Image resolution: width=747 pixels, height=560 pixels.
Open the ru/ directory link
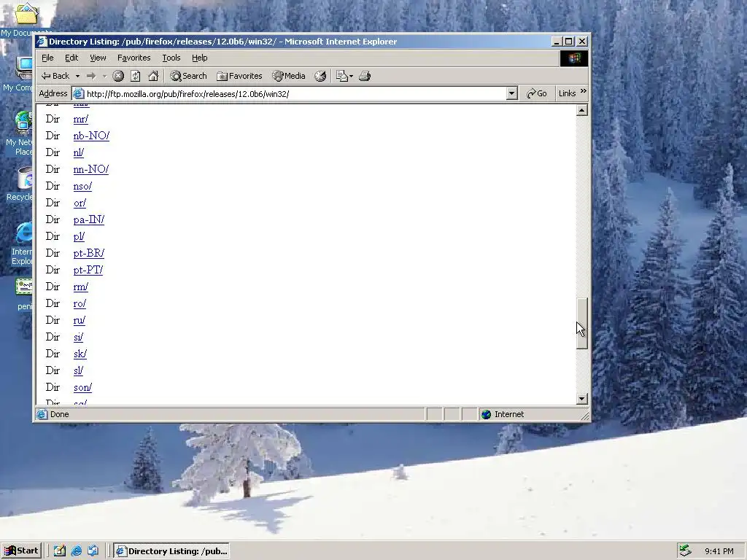pos(79,320)
